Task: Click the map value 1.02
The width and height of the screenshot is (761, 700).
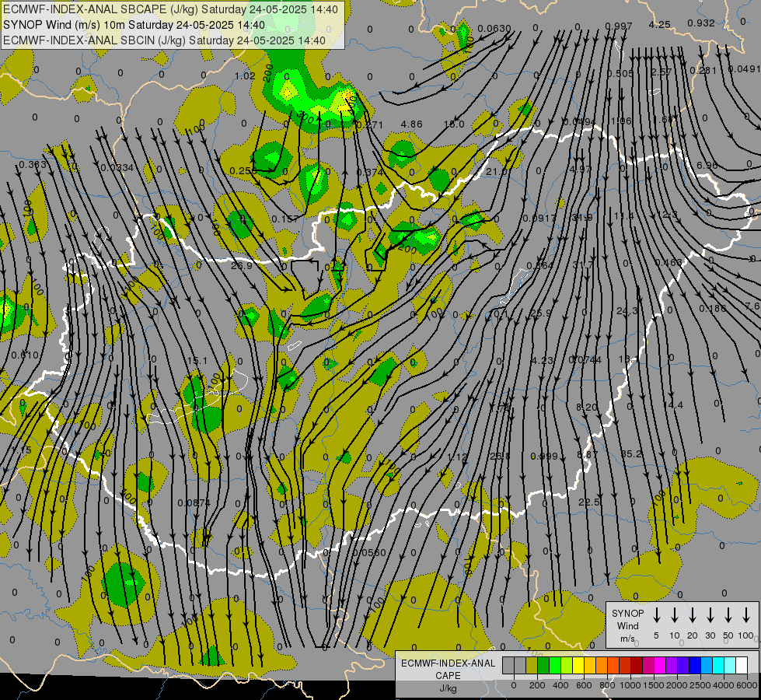Action: [x=245, y=75]
